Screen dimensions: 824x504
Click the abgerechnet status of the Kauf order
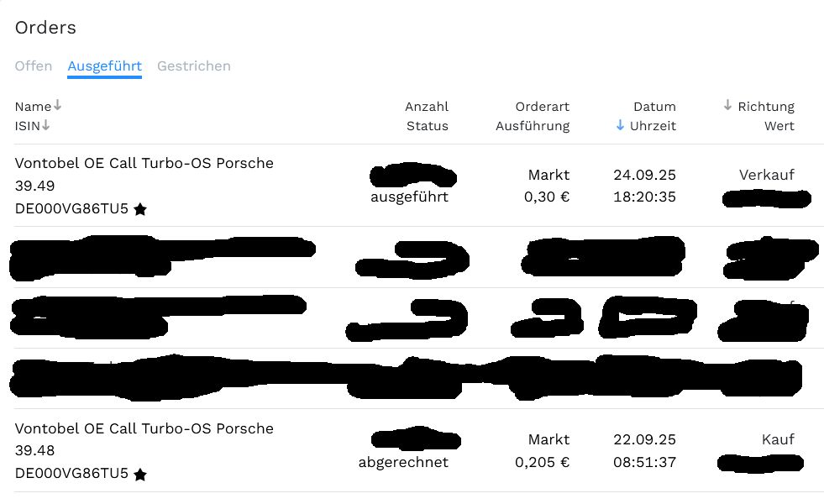403,462
